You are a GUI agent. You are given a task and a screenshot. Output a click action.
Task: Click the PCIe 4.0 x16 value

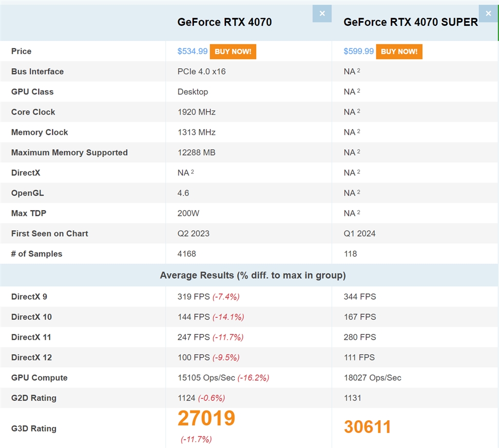click(x=201, y=71)
